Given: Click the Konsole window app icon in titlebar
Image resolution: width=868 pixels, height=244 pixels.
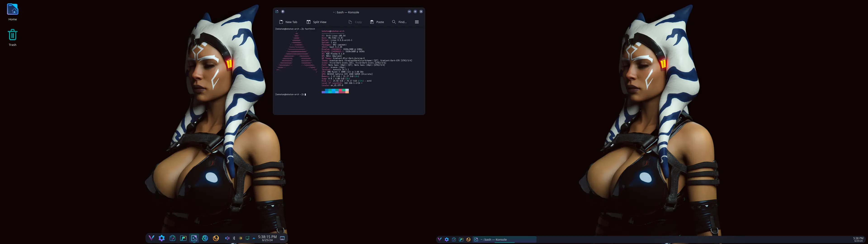Looking at the screenshot, I should 277,12.
